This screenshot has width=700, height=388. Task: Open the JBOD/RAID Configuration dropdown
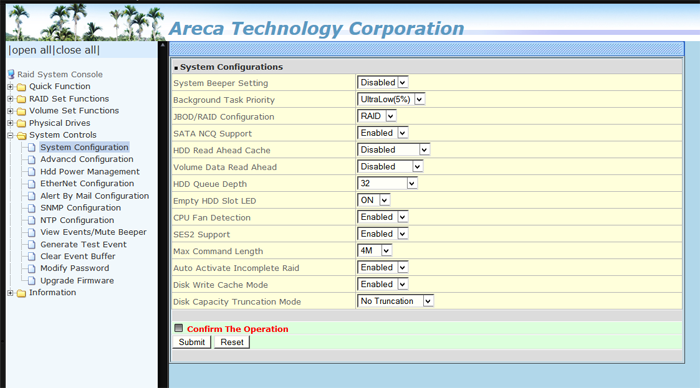coord(377,116)
